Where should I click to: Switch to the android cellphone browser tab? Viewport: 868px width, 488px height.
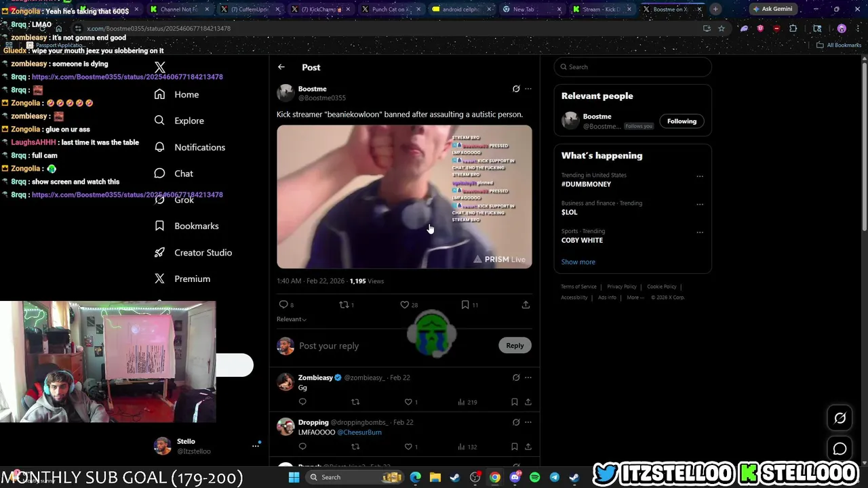pos(461,9)
